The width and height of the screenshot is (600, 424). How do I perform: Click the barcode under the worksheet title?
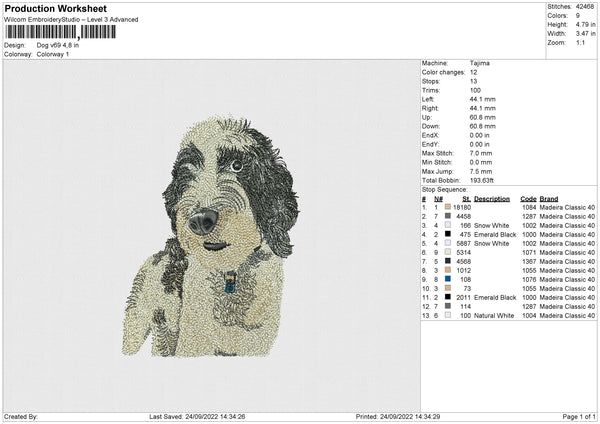click(60, 32)
